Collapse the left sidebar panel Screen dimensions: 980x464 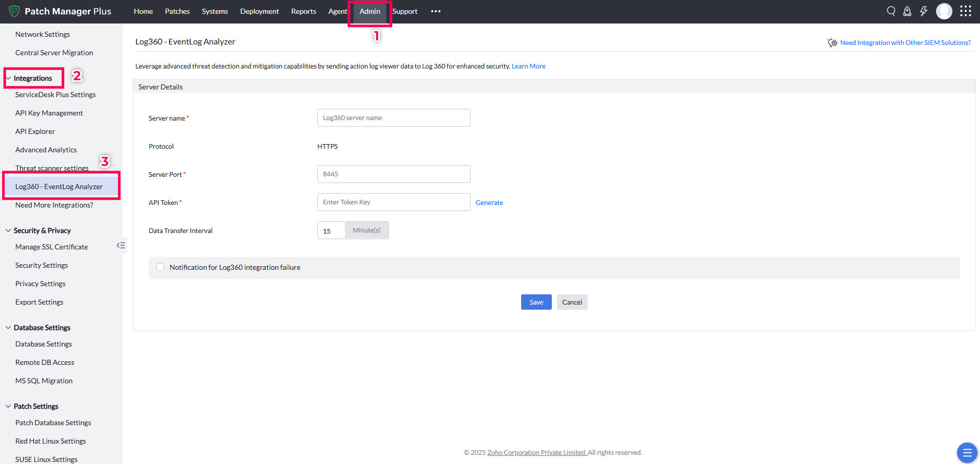(121, 245)
